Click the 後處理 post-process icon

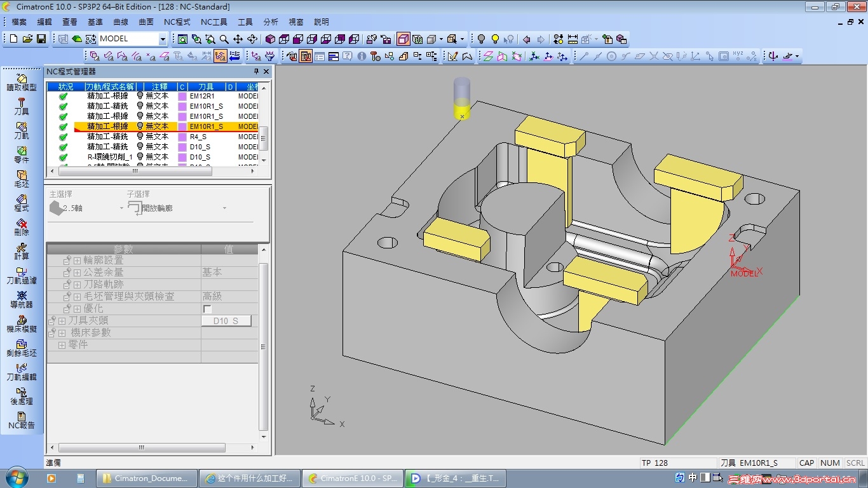pyautogui.click(x=22, y=396)
